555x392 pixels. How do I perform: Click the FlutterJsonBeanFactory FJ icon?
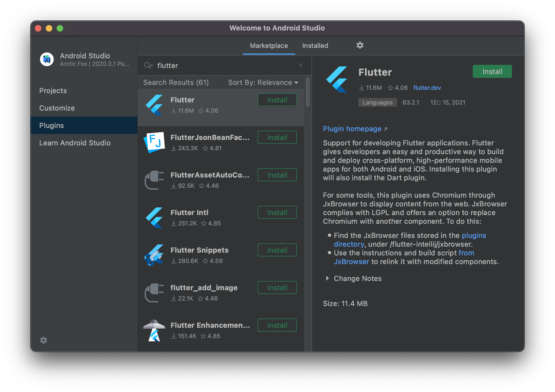[x=154, y=142]
